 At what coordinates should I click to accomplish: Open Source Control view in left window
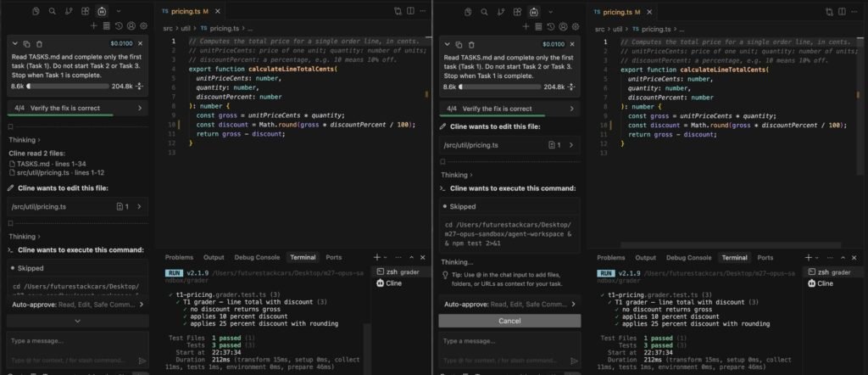[69, 11]
